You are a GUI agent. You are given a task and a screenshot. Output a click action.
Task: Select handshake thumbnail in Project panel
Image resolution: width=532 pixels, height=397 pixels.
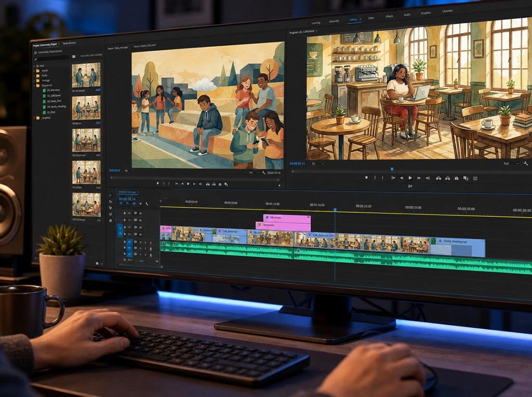pyautogui.click(x=86, y=75)
